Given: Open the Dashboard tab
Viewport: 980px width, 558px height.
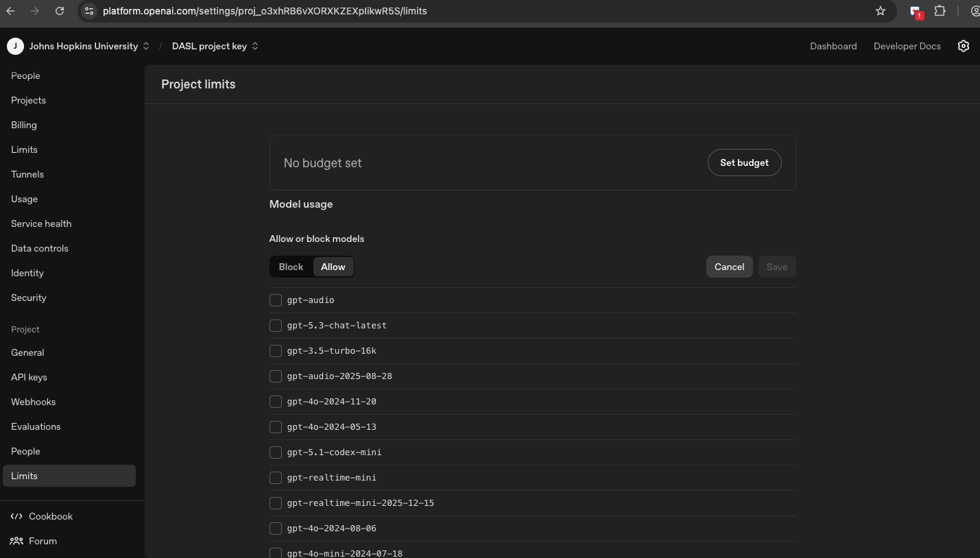Looking at the screenshot, I should pos(833,46).
